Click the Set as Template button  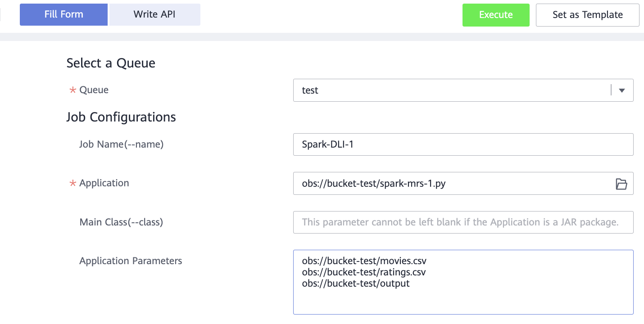[x=587, y=15]
